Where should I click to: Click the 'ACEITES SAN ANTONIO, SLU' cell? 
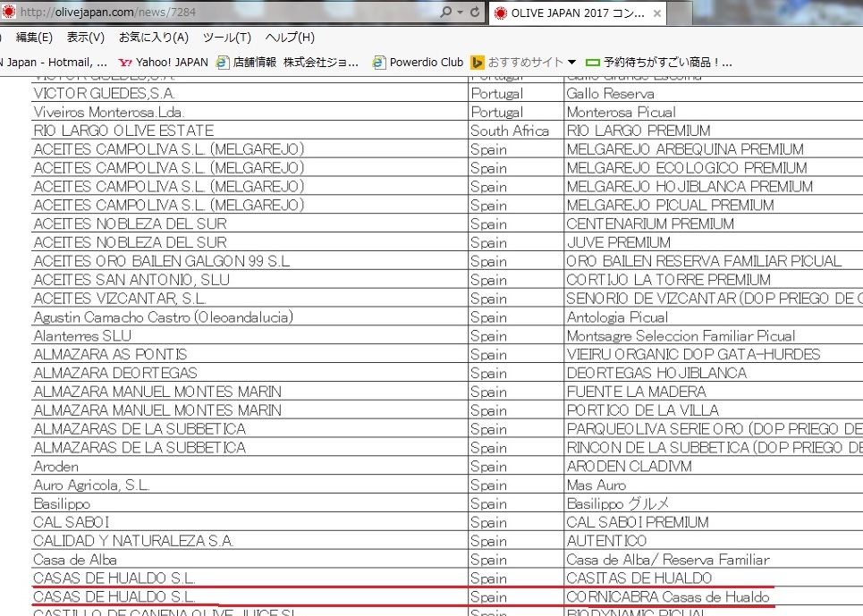tap(250, 280)
